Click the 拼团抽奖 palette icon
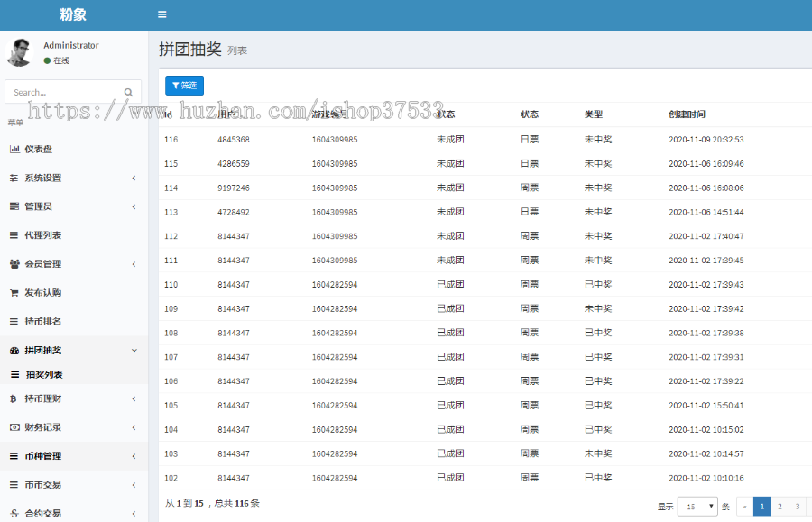The height and width of the screenshot is (522, 812). click(14, 350)
